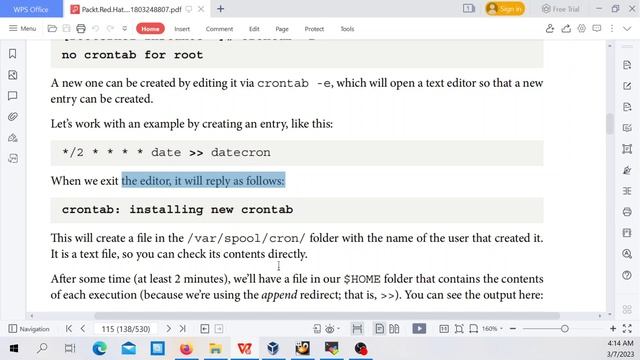Viewport: 640px width, 360px height.
Task: Open the main Menu button
Action: [22, 28]
